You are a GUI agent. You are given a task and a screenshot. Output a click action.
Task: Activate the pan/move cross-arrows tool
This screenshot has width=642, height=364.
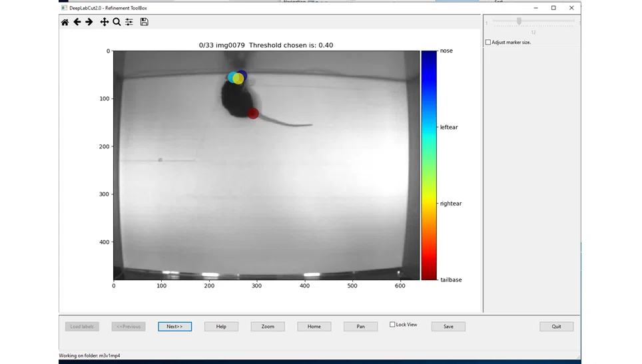pos(105,22)
